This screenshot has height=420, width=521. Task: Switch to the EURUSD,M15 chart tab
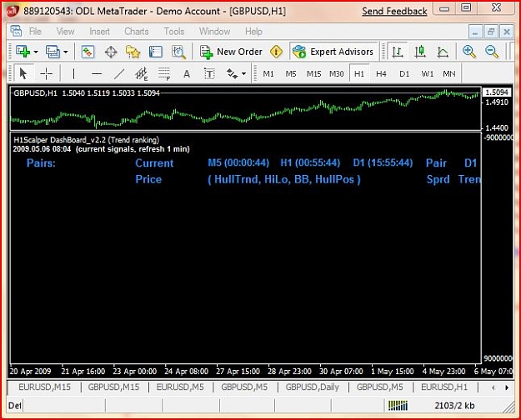pos(44,387)
